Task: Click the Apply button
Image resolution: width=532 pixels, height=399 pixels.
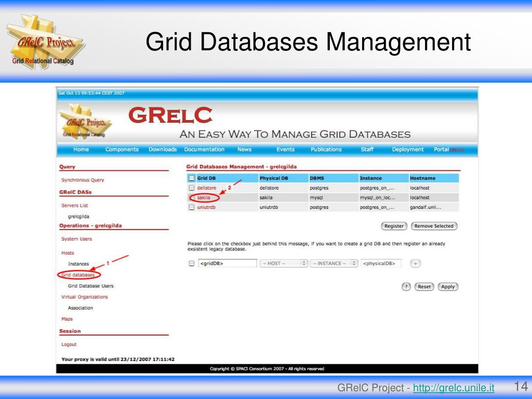Action: 448,287
